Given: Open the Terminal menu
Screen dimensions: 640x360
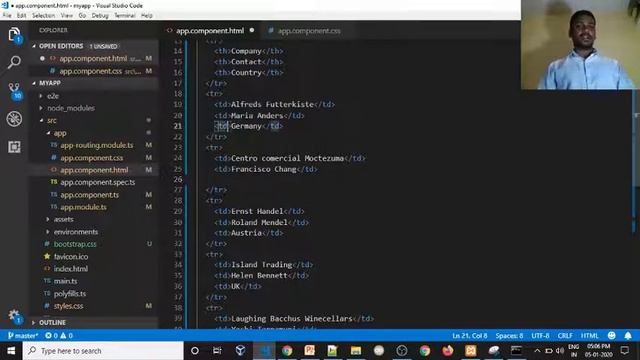Looking at the screenshot, I should pos(124,16).
